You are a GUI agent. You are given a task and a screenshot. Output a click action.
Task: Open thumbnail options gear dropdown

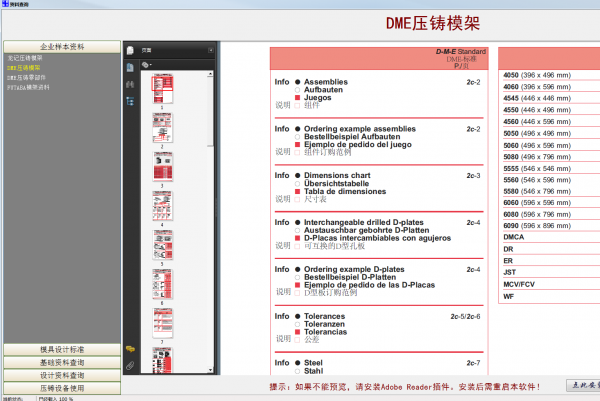pos(147,65)
